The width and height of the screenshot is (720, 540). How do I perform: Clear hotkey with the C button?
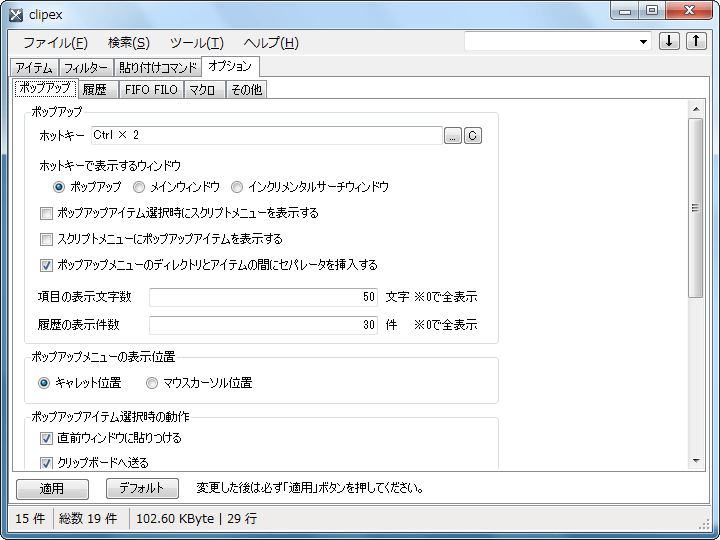473,136
